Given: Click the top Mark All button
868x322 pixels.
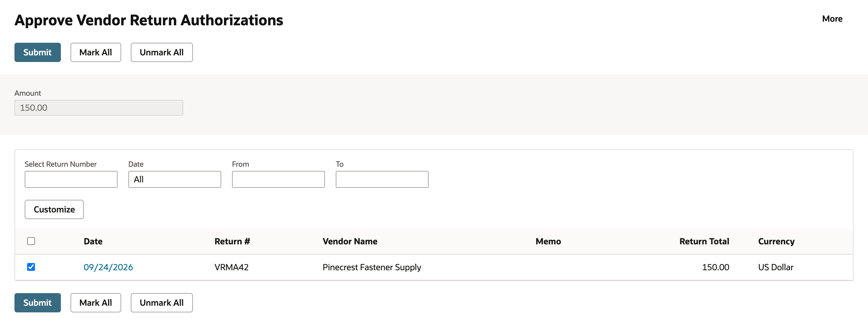Looking at the screenshot, I should [x=96, y=52].
